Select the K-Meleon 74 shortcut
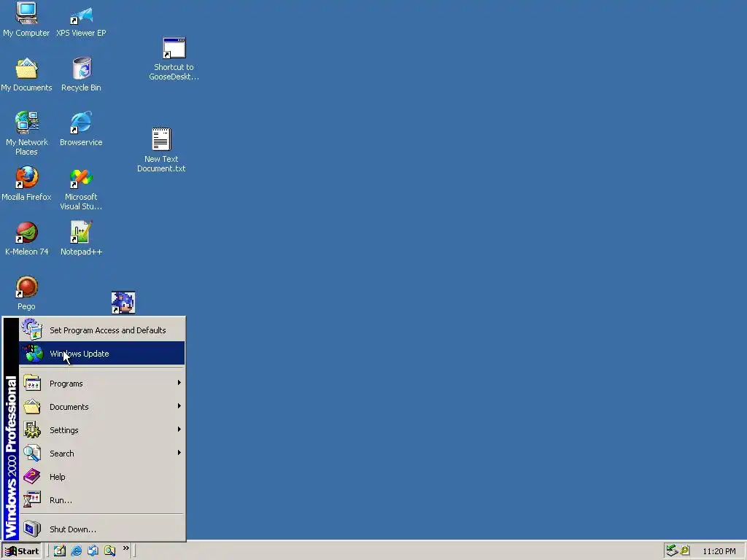The image size is (747, 560). click(x=27, y=238)
